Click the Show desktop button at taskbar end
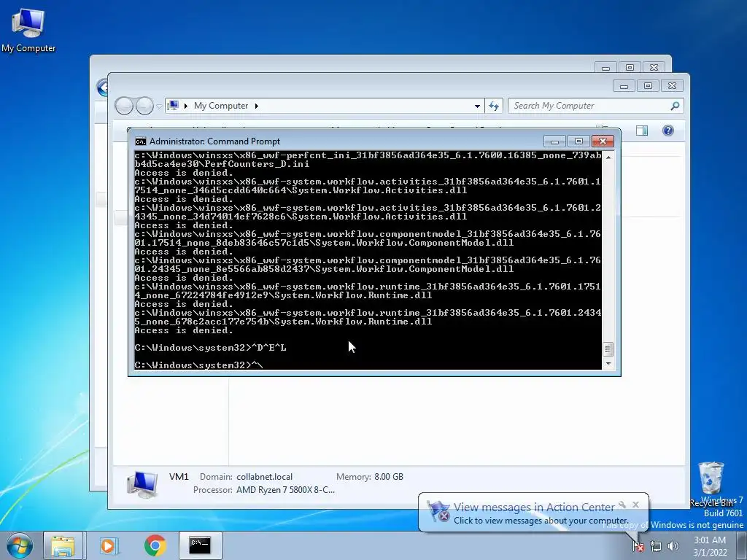The width and height of the screenshot is (747, 560). pos(742,545)
